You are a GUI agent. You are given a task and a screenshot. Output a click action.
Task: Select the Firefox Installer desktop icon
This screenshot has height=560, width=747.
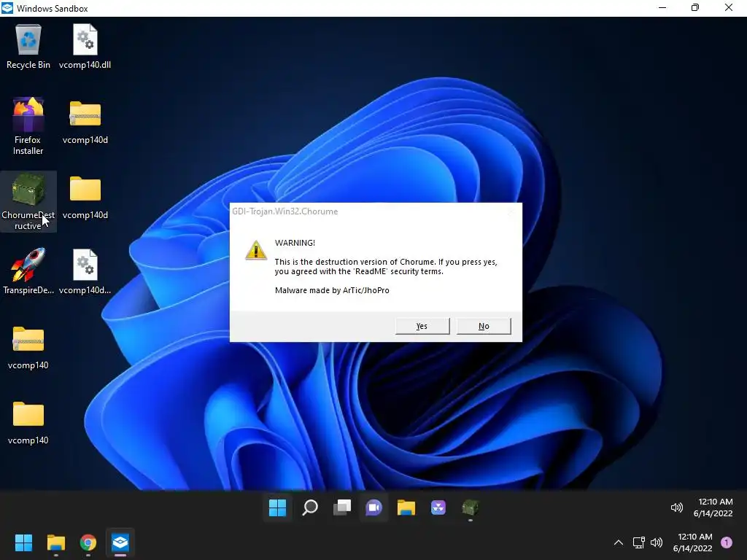(28, 126)
